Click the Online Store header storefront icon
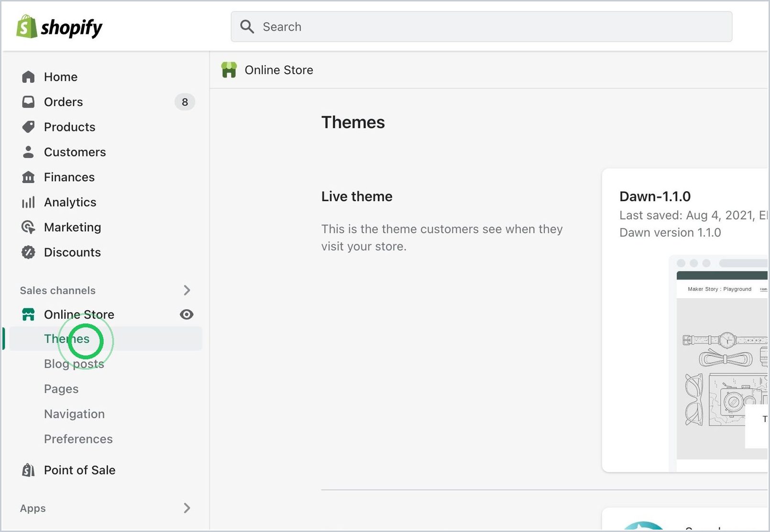 (229, 70)
